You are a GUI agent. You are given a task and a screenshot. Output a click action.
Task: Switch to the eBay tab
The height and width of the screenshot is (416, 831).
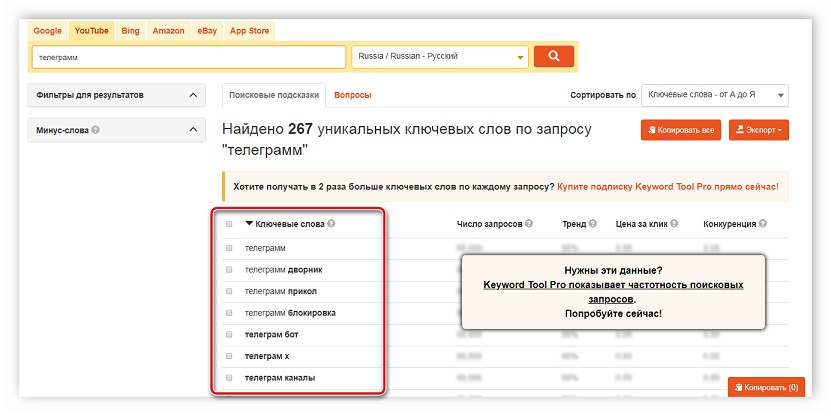pos(207,31)
